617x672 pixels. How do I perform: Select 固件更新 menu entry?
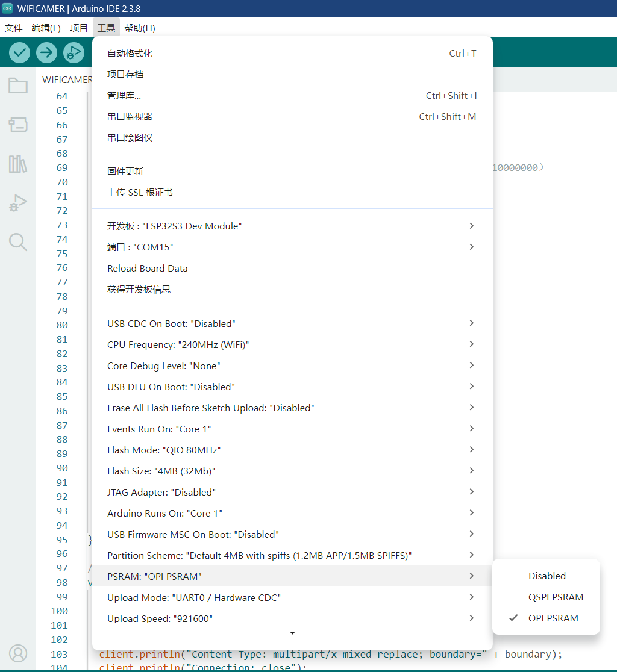[x=292, y=171]
